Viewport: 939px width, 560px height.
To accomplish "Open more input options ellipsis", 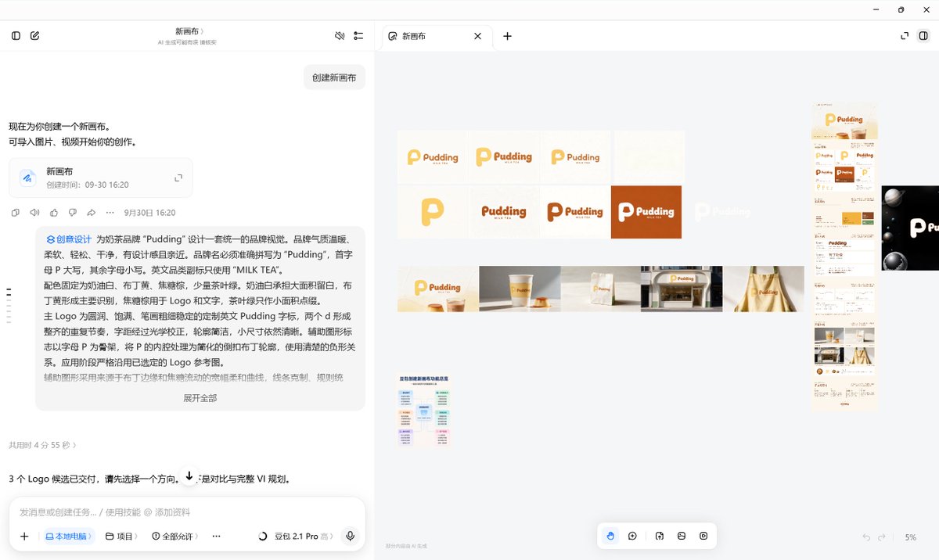I will pyautogui.click(x=217, y=537).
